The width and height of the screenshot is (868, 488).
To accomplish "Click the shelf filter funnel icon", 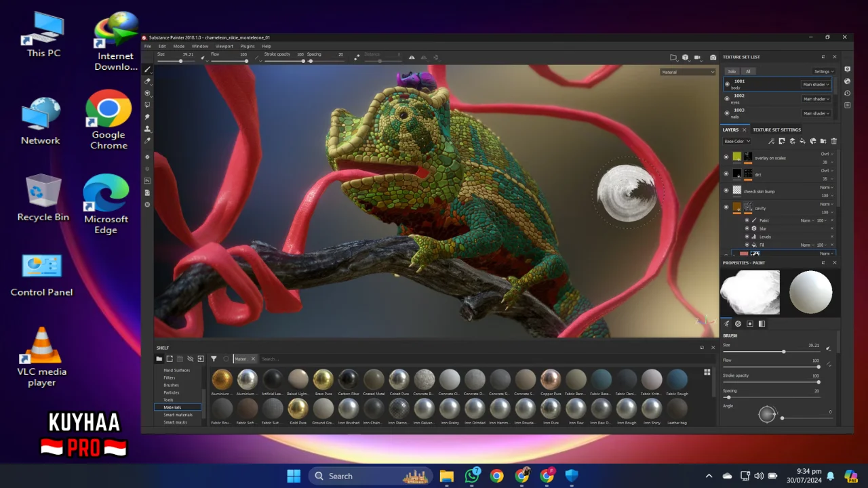I will click(x=214, y=359).
